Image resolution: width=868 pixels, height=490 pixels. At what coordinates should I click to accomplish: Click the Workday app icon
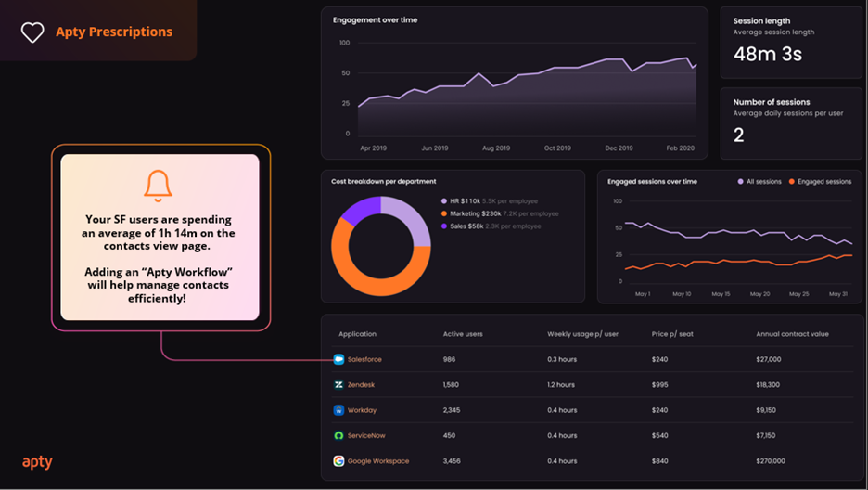point(338,410)
